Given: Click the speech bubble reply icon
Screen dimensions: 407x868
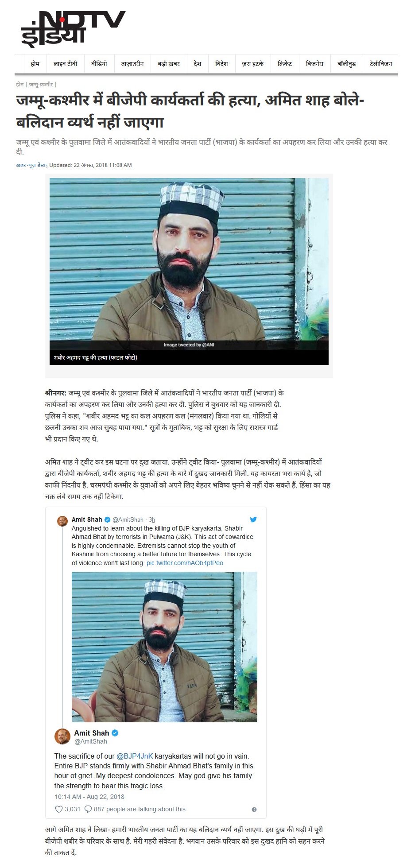Looking at the screenshot, I should point(88,809).
